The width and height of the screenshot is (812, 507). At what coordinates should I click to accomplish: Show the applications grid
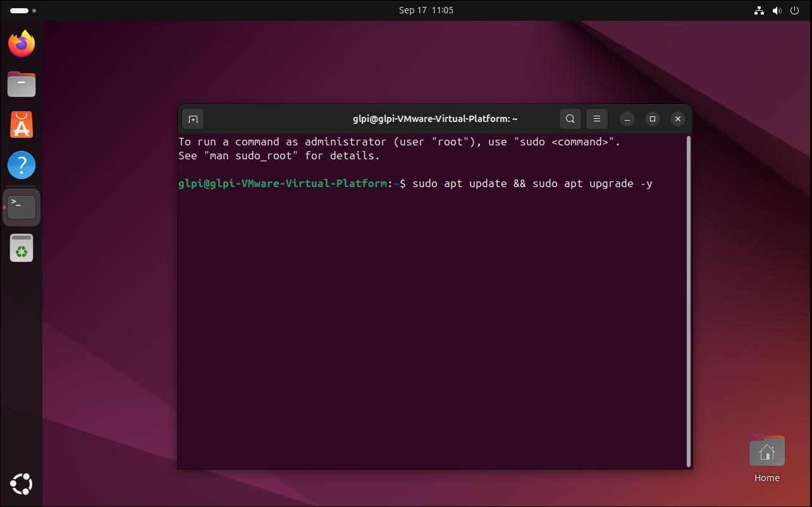pos(21,484)
